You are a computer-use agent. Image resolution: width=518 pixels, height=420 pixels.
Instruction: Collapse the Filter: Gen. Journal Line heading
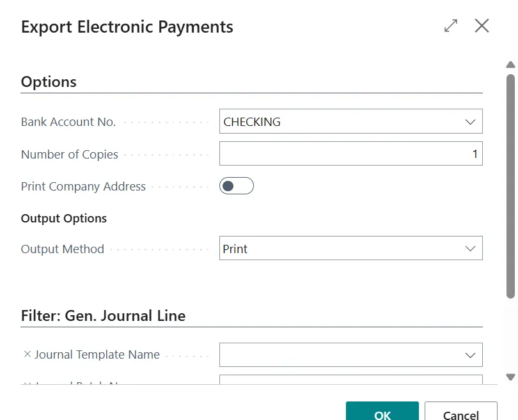(x=103, y=316)
